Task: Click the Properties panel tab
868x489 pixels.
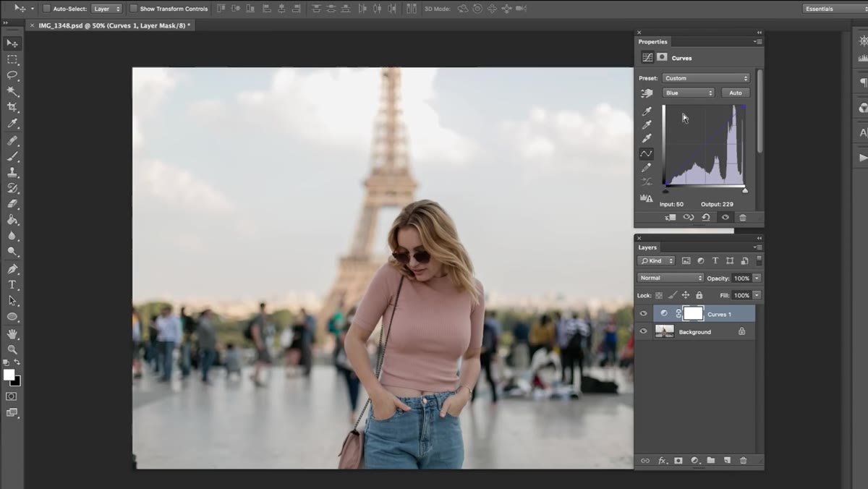Action: (652, 41)
